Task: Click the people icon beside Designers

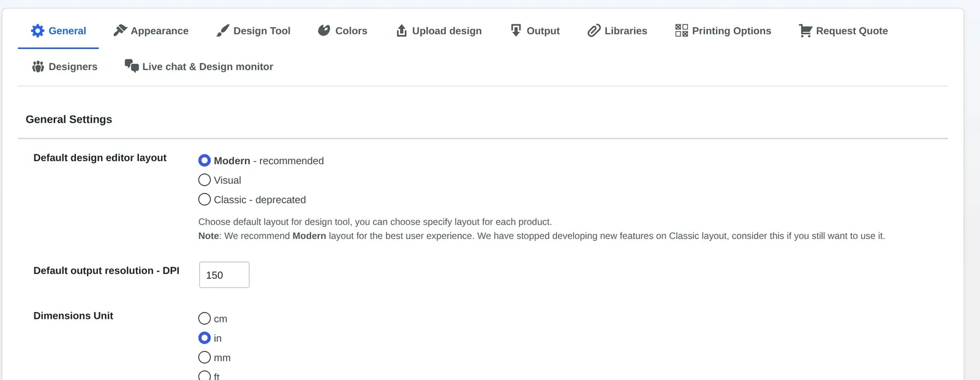Action: [38, 66]
